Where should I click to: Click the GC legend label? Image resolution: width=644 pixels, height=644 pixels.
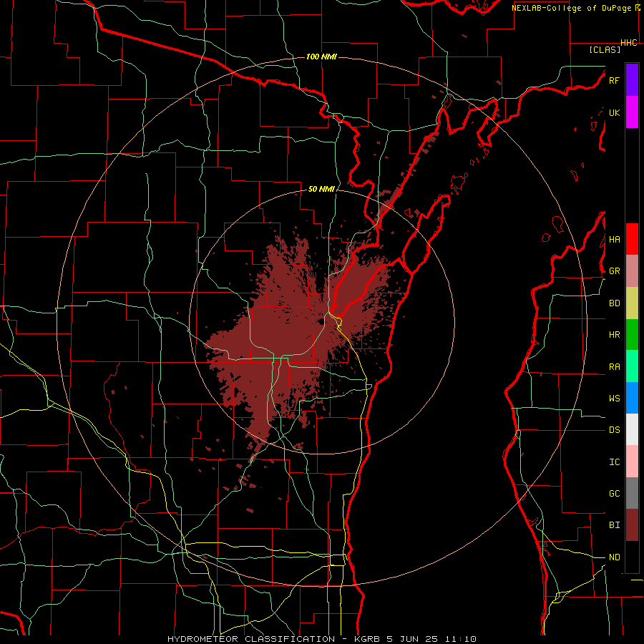pyautogui.click(x=614, y=494)
